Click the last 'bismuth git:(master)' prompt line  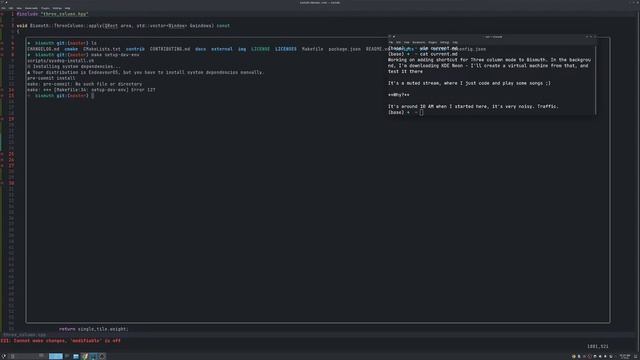pyautogui.click(x=60, y=96)
